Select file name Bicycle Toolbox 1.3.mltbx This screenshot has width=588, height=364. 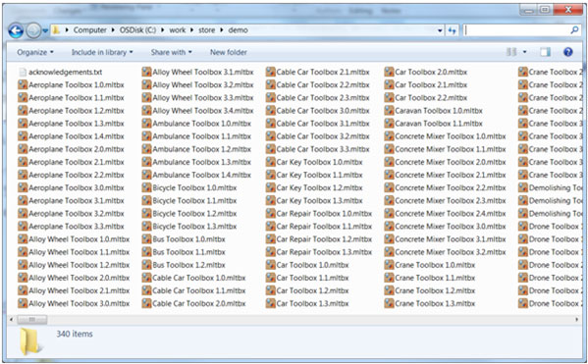tap(194, 227)
